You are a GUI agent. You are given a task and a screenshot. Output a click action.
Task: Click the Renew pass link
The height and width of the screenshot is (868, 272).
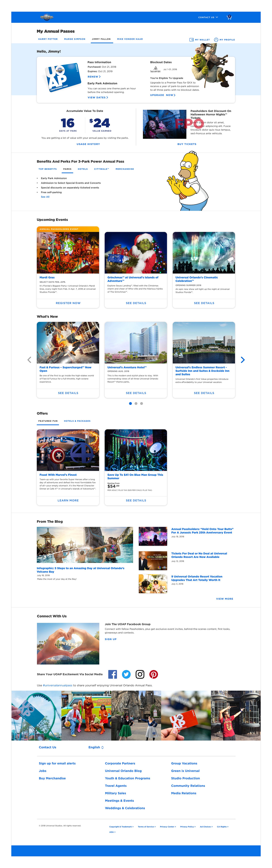[94, 77]
